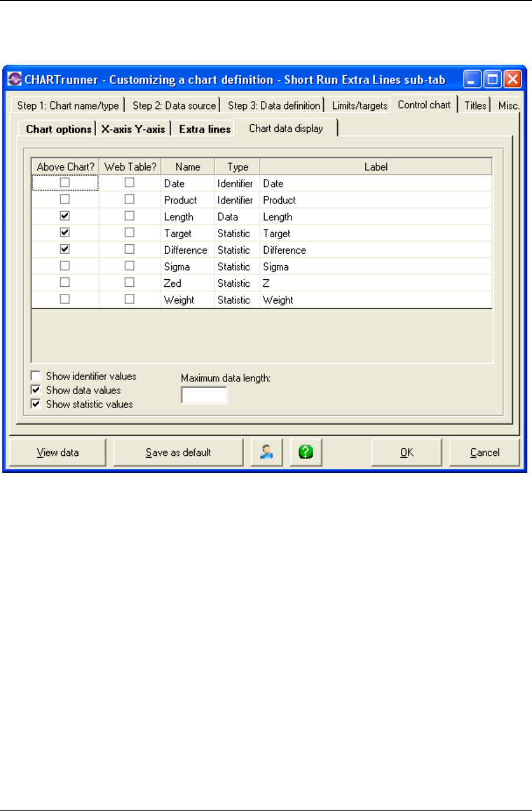The width and height of the screenshot is (532, 811).
Task: Click the Data type cell for Length
Action: pyautogui.click(x=237, y=216)
